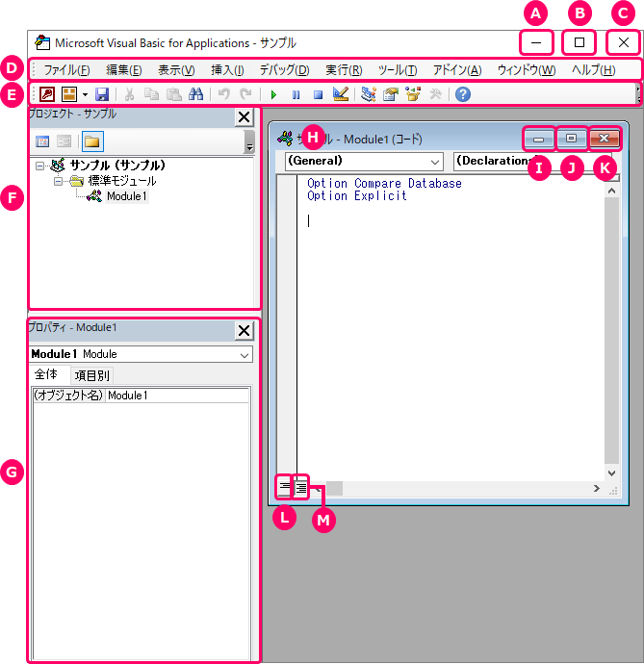Toggle Design Mode ruler icon

[341, 94]
